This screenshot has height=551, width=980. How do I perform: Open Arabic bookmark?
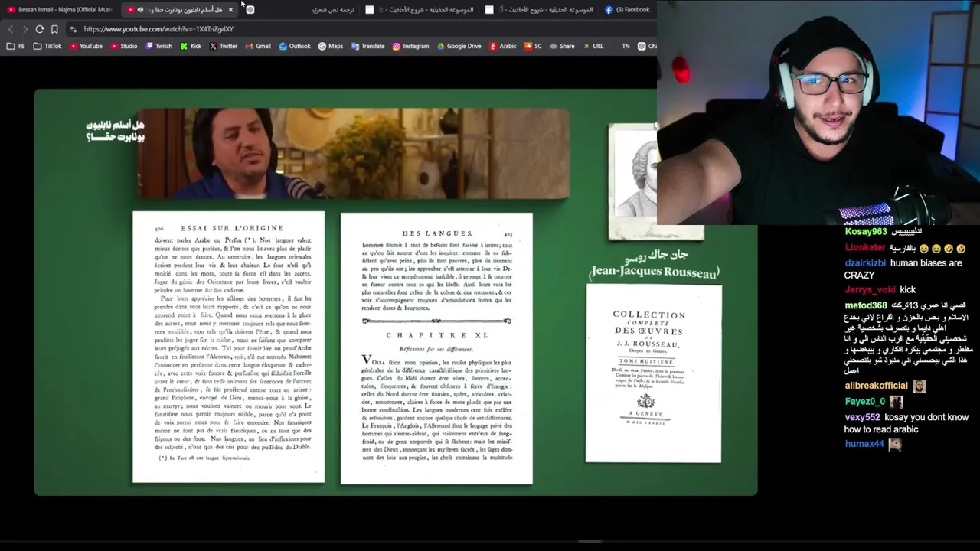(x=504, y=46)
